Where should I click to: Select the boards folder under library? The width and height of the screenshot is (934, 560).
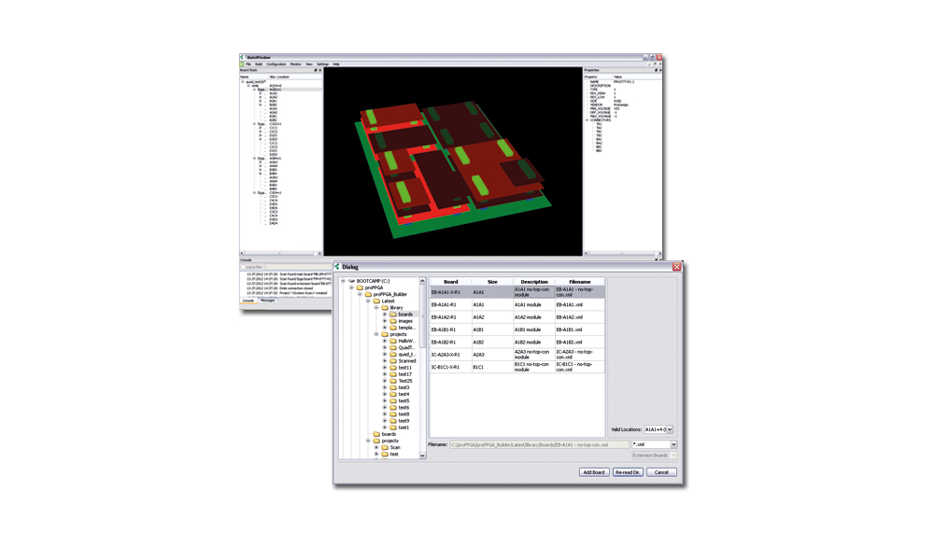pos(405,315)
